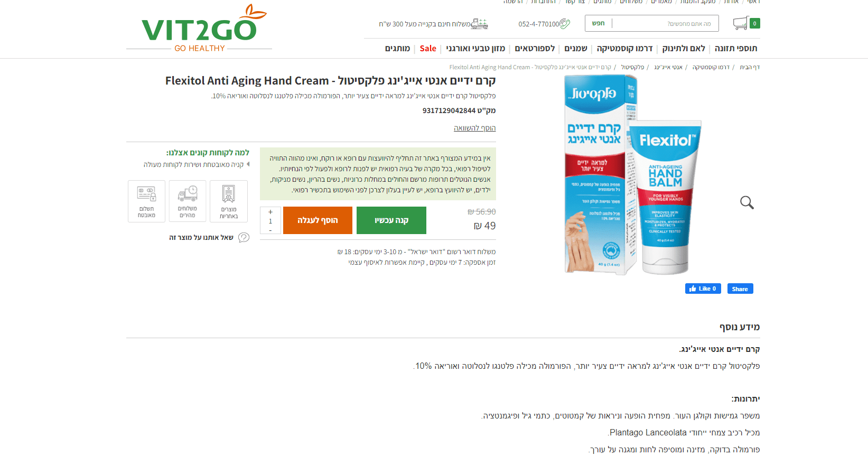Click the speech bubble ask-about-product icon

244,238
